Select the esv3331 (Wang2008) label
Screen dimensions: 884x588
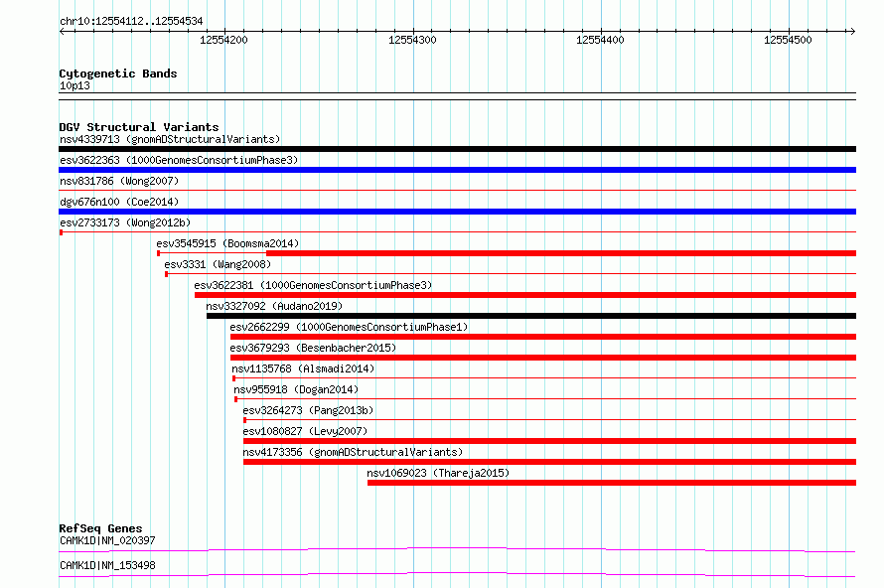[x=218, y=264]
